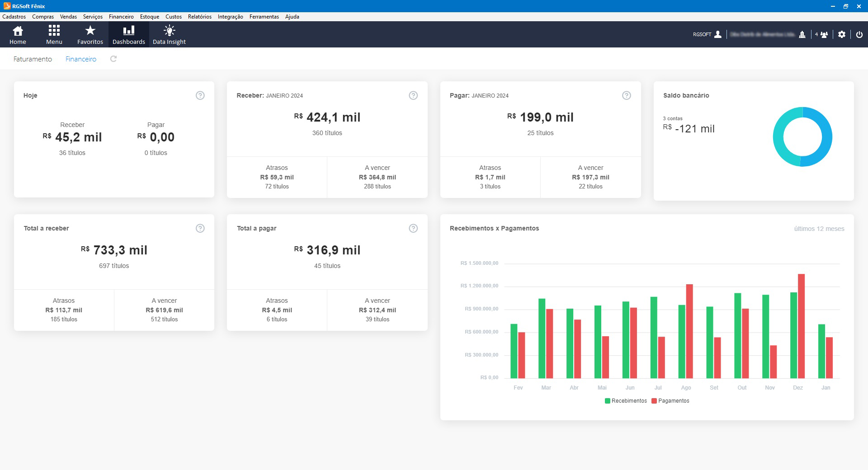This screenshot has width=868, height=470.
Task: Open Dashboards chart icon
Action: [x=129, y=34]
